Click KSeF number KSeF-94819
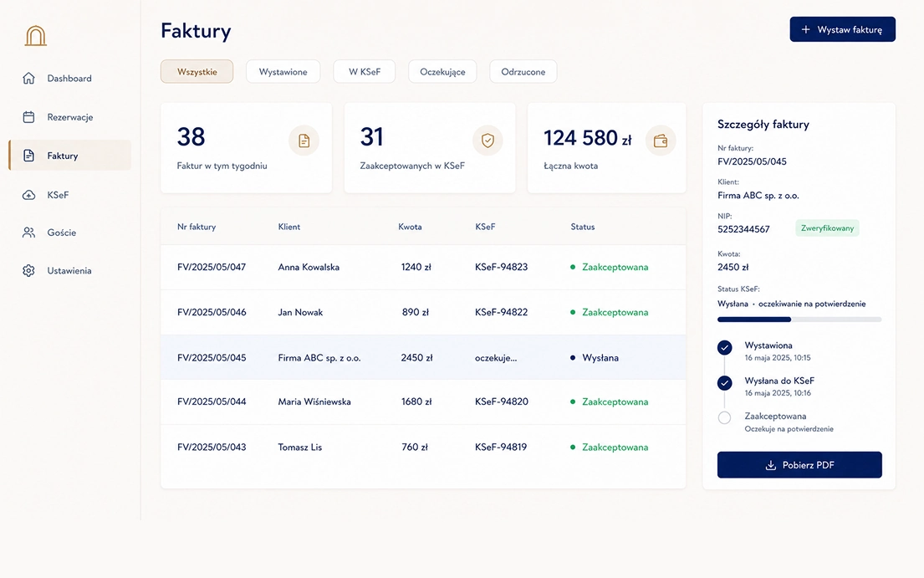Screen dimensions: 924x578 click(x=501, y=448)
